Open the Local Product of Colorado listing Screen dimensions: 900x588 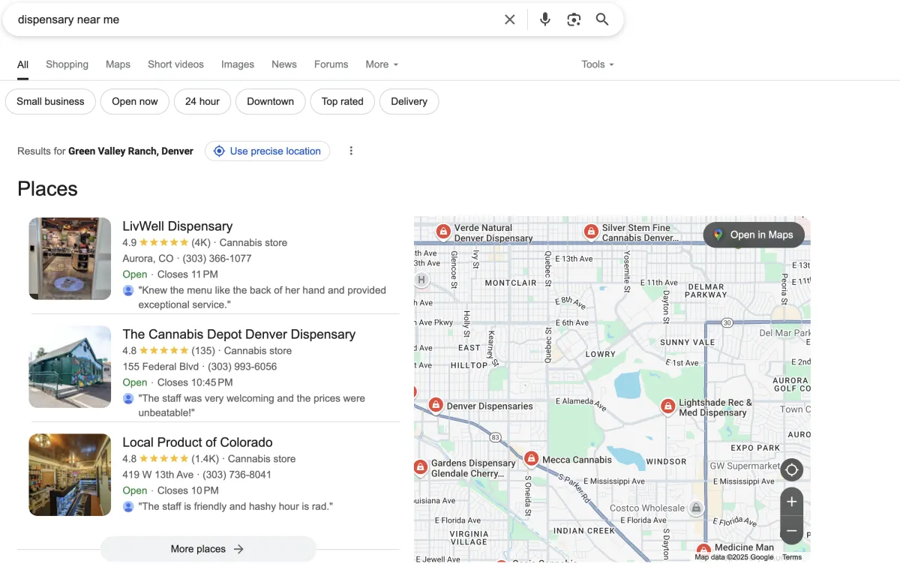198,442
